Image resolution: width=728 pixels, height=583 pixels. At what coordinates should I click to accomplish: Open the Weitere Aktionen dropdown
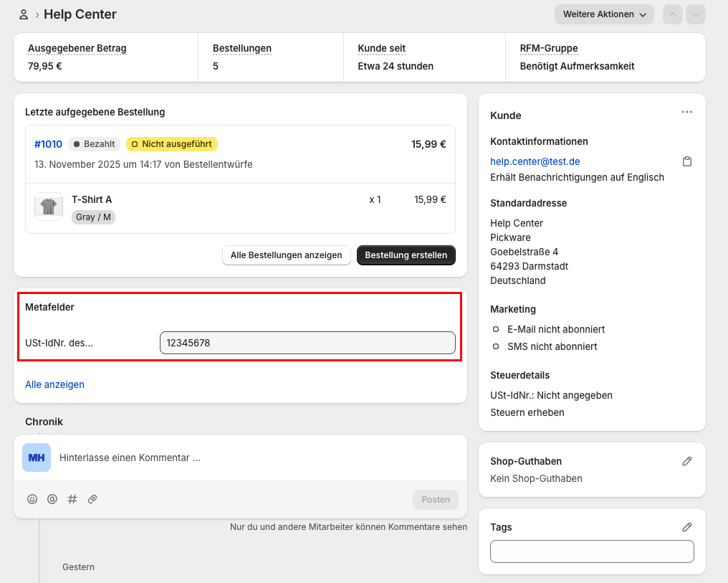click(x=603, y=14)
